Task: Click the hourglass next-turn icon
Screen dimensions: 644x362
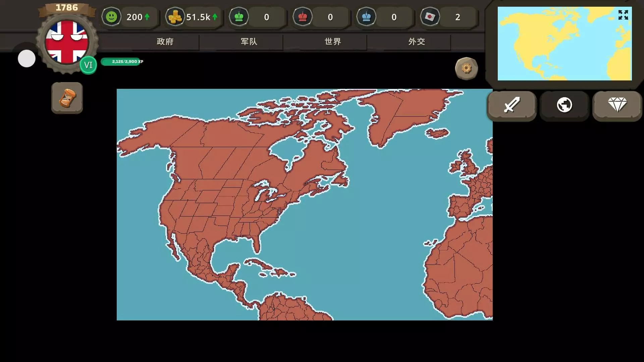Action: [67, 98]
